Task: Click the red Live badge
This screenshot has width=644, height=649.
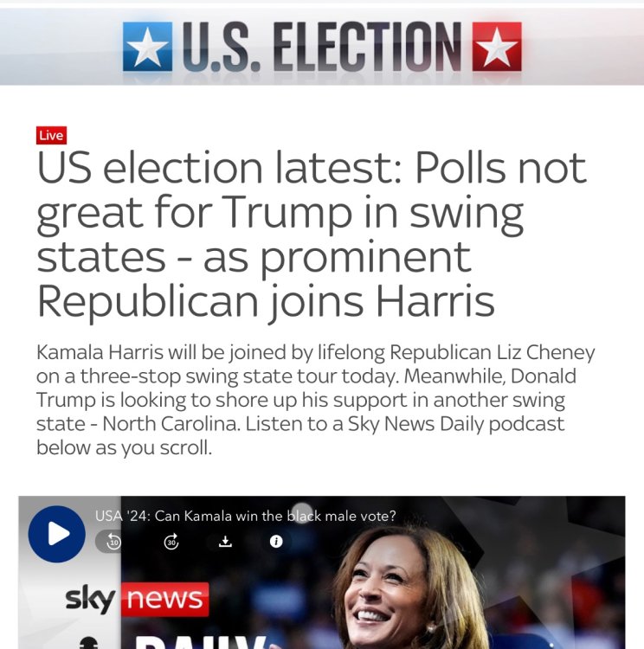Action: tap(51, 135)
